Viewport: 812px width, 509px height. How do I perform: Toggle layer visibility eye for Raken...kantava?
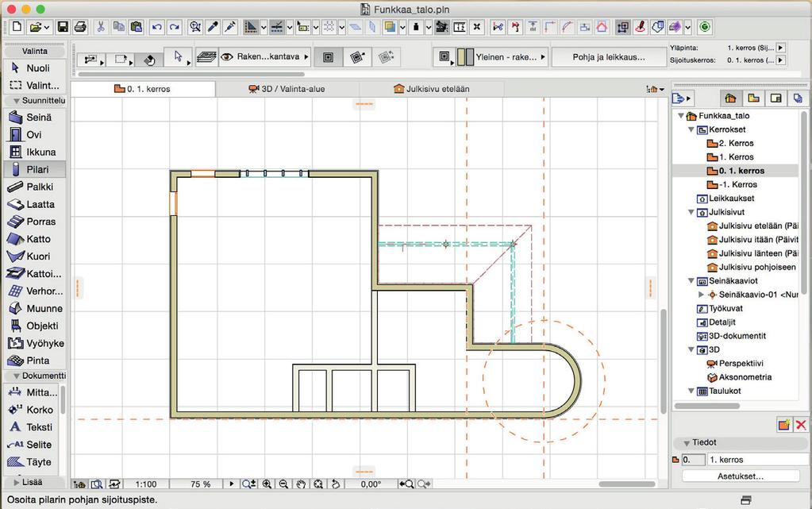click(227, 57)
